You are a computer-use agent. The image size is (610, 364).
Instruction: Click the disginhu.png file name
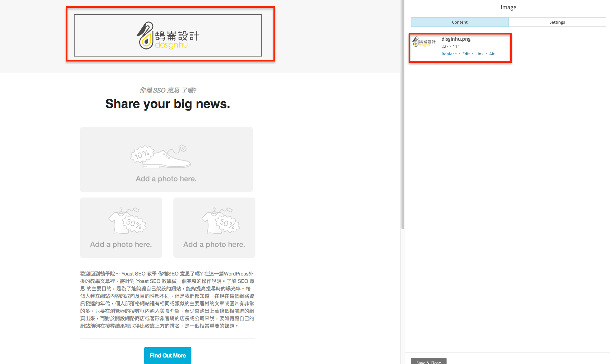tap(456, 39)
